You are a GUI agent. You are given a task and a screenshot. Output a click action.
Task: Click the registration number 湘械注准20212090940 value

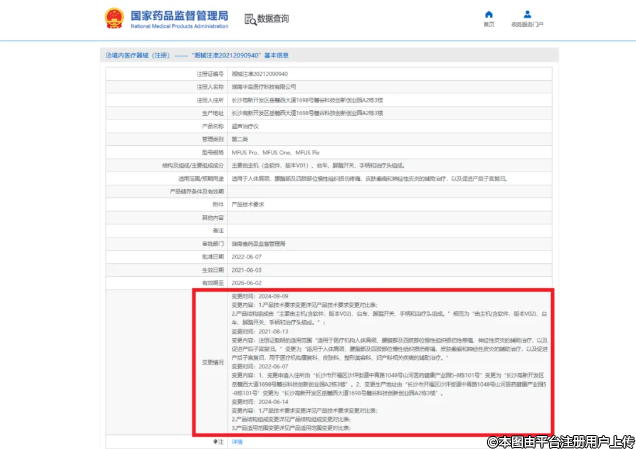pos(259,74)
